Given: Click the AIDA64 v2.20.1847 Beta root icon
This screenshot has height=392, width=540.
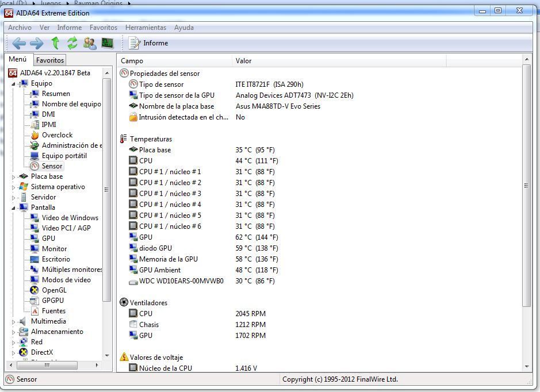Looking at the screenshot, I should click(13, 73).
